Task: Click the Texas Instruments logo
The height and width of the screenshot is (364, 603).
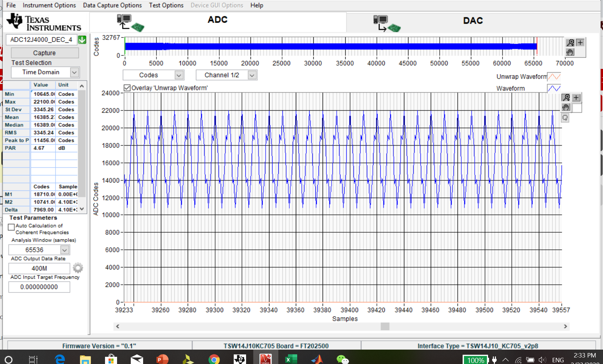Action: point(44,22)
